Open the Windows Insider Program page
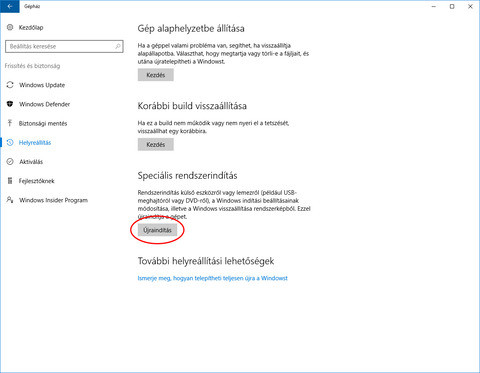This screenshot has height=373, width=480. [53, 200]
